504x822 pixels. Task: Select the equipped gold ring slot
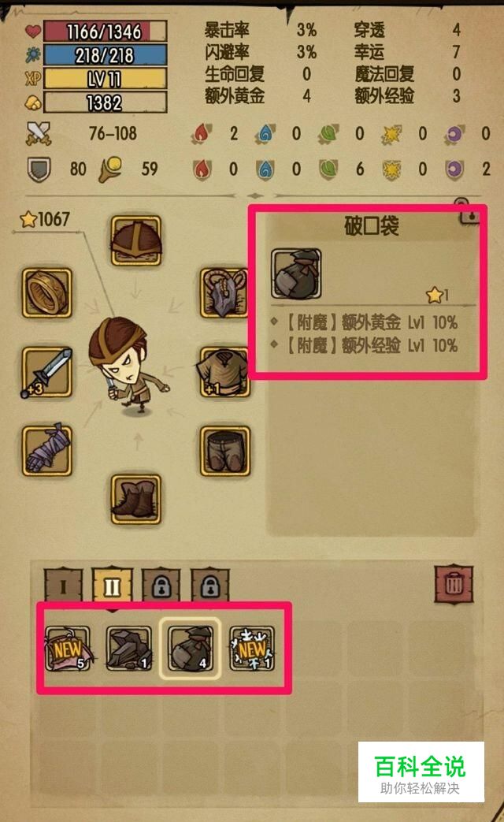[x=46, y=292]
